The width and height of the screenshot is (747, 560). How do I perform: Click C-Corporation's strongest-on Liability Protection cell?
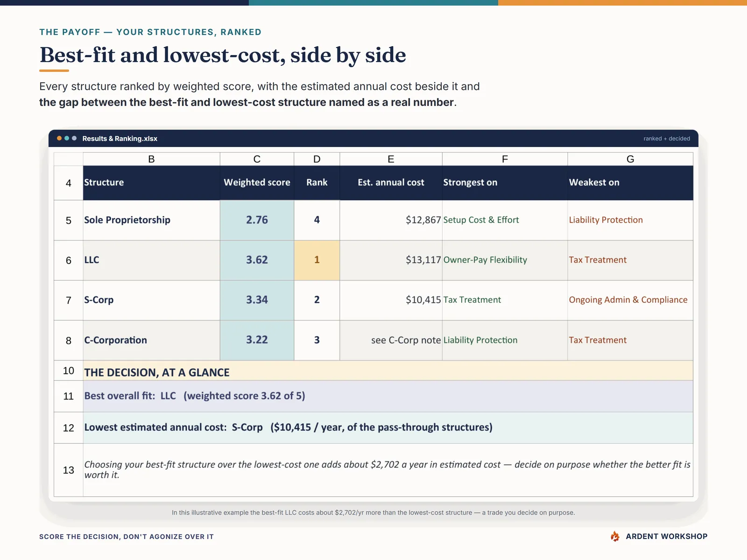[x=505, y=340]
